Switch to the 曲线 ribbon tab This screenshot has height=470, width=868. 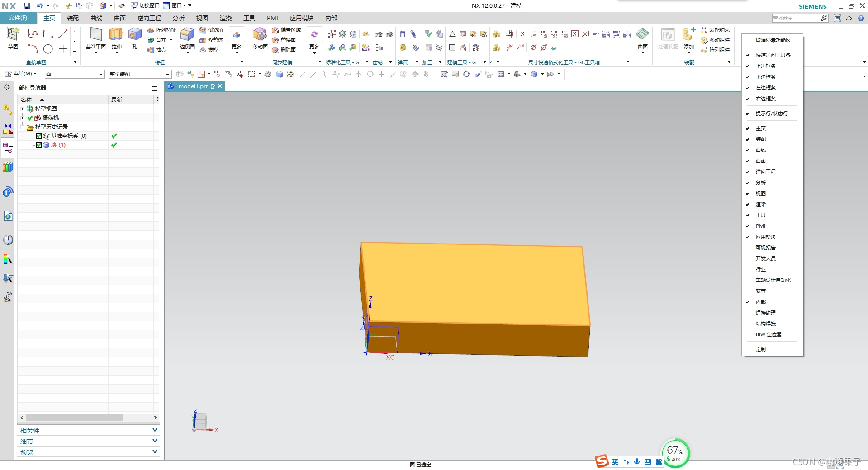(x=96, y=18)
